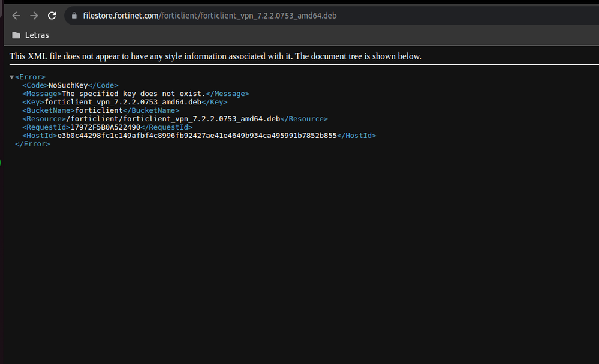Click the 'specified key does not exist' message
The width and height of the screenshot is (599, 364).
pyautogui.click(x=133, y=94)
